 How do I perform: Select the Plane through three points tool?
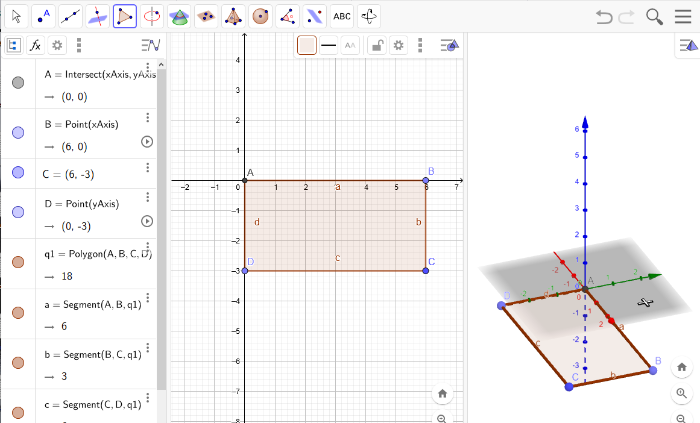click(x=206, y=17)
